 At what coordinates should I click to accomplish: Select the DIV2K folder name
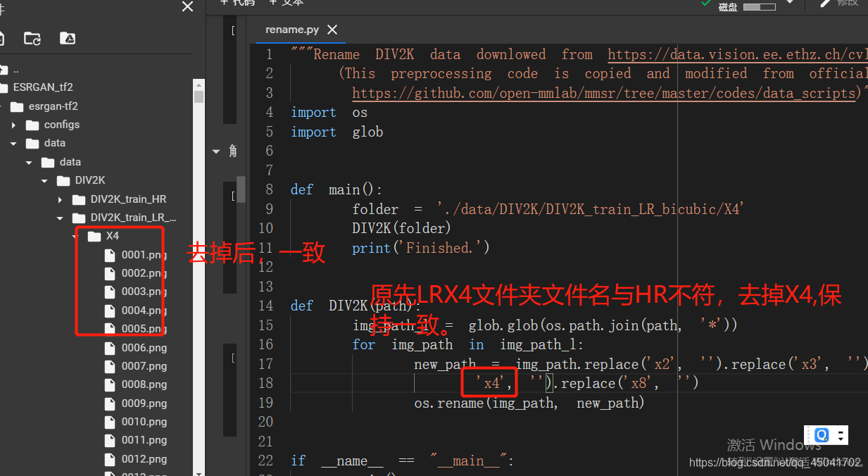pyautogui.click(x=90, y=180)
